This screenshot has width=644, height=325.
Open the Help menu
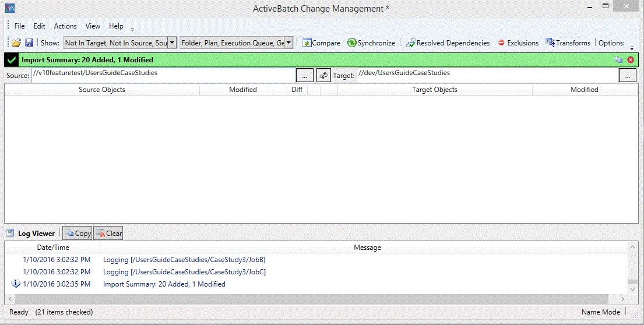pos(116,26)
